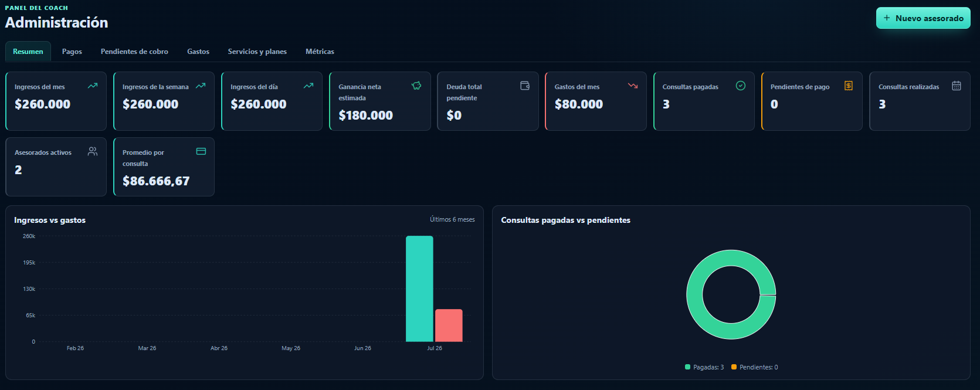Open the Pagos tab
980x390 pixels.
(x=72, y=52)
